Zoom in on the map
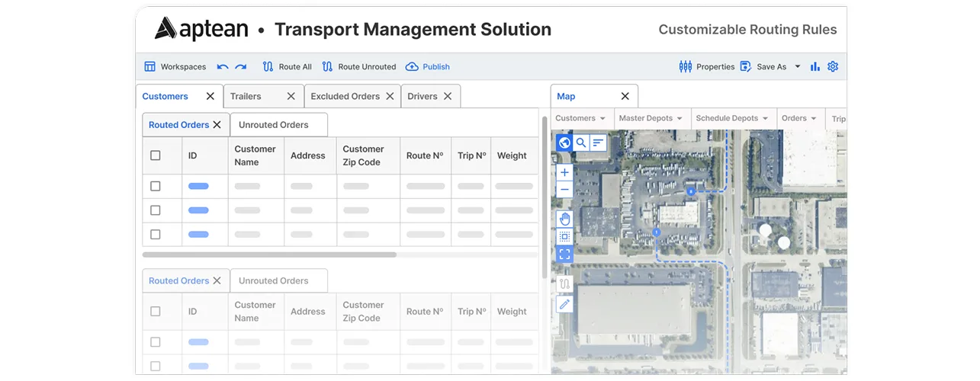This screenshot has width=980, height=381. (564, 173)
